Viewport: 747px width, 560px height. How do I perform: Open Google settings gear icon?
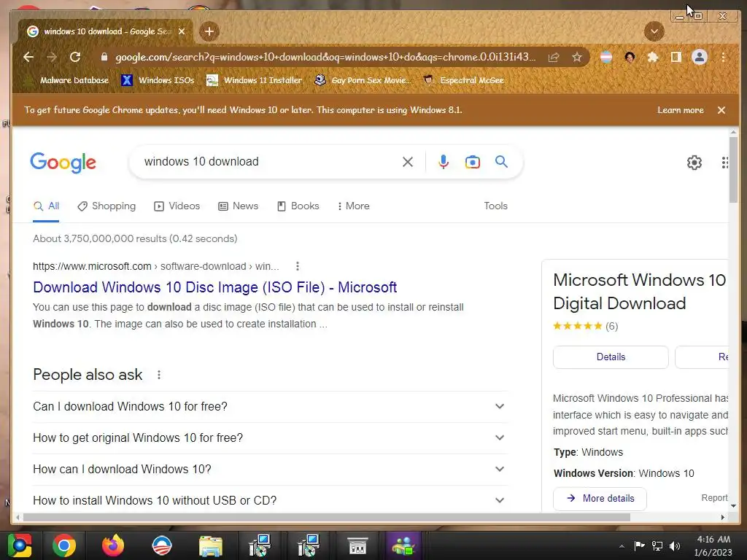(x=694, y=163)
